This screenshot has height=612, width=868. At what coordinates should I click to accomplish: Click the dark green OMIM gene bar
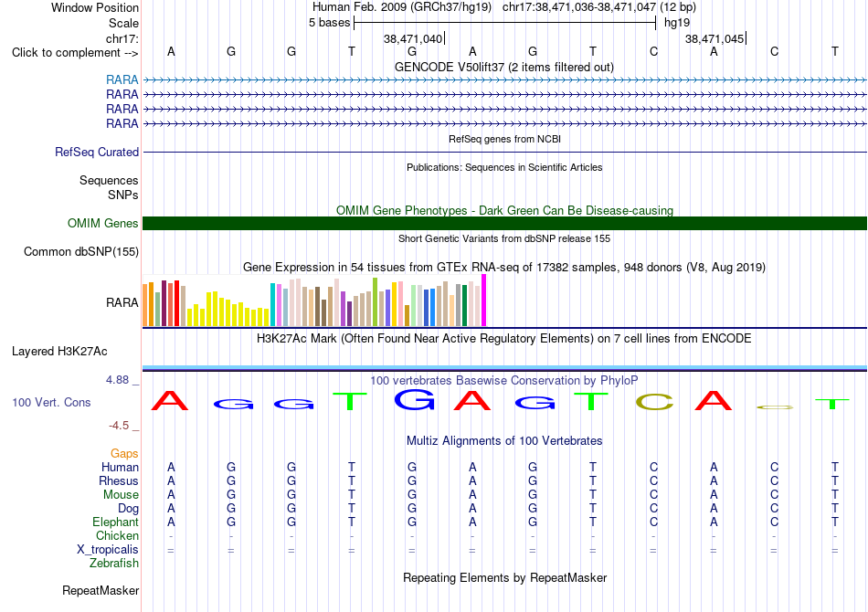[504, 224]
